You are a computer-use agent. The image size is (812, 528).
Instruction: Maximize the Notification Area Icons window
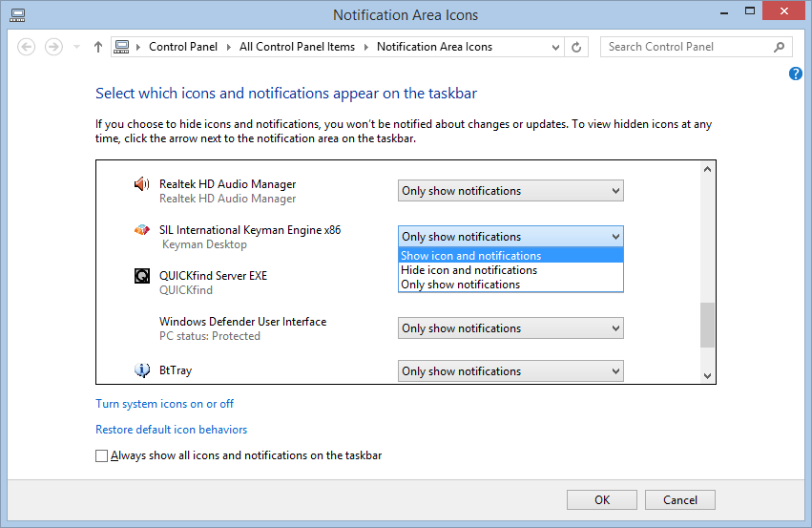pyautogui.click(x=750, y=11)
